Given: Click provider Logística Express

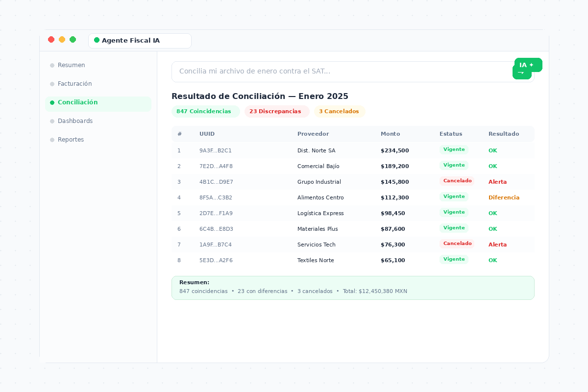Looking at the screenshot, I should (x=320, y=213).
